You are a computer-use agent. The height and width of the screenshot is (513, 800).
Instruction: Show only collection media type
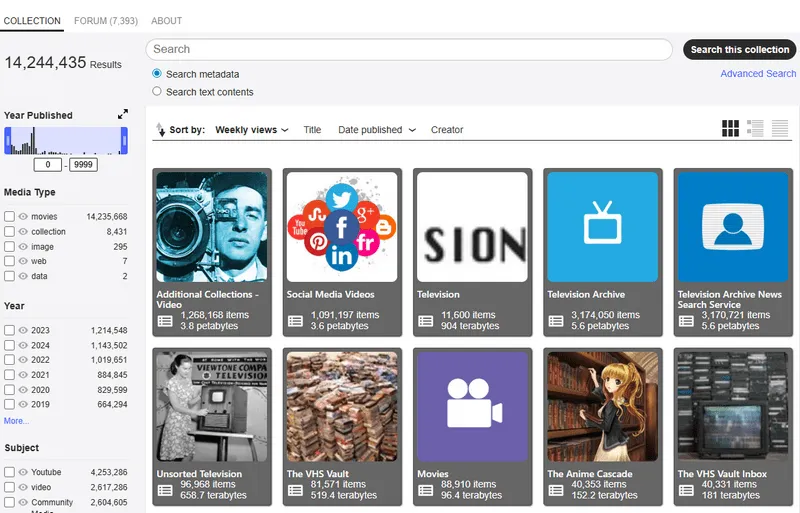23,231
